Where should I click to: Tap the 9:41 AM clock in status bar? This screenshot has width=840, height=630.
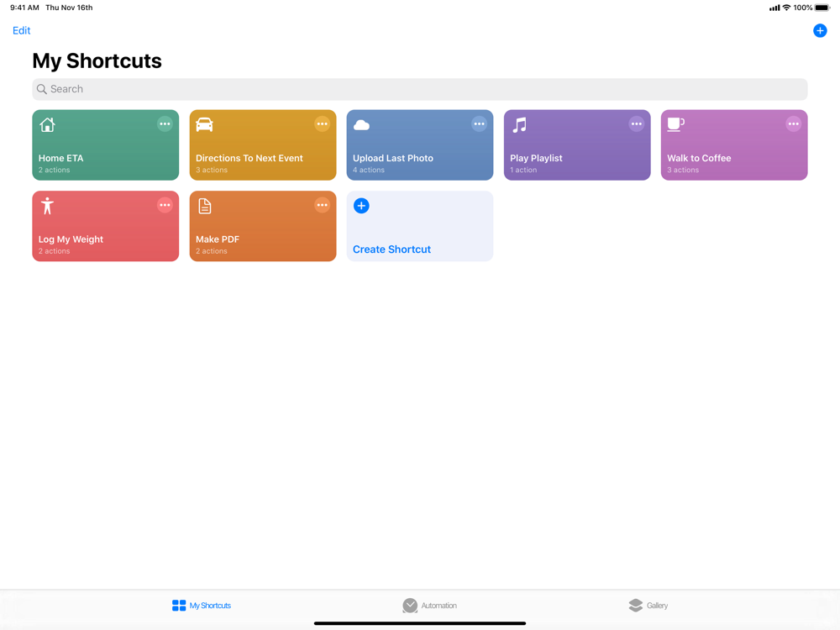coord(24,8)
